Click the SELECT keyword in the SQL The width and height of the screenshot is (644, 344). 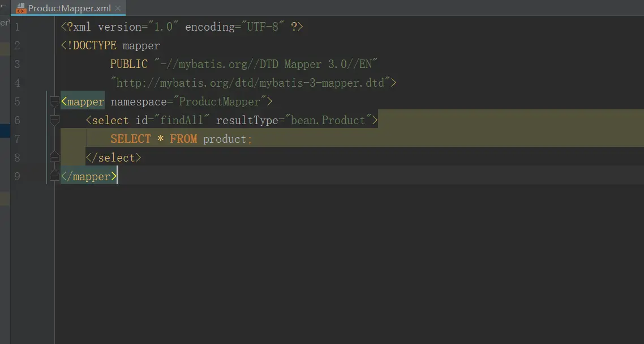click(131, 139)
